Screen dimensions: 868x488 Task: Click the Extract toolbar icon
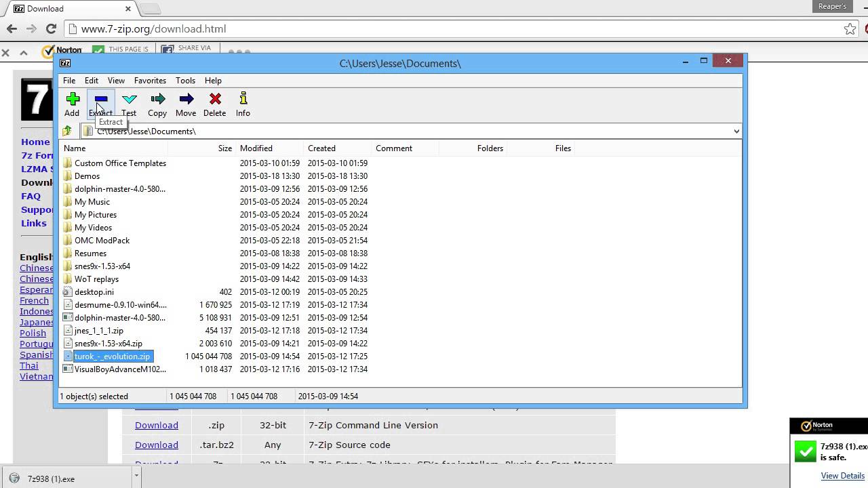coord(101,99)
